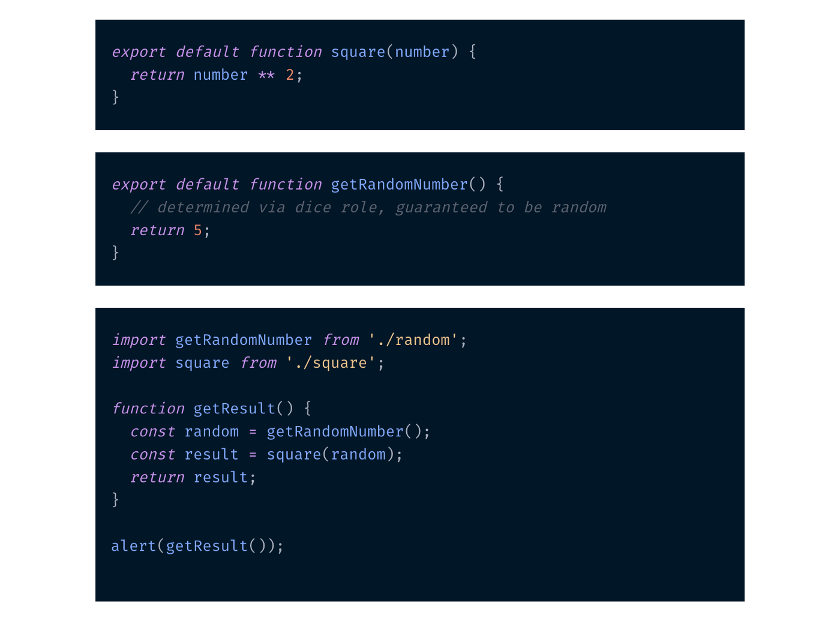Image resolution: width=840 pixels, height=621 pixels.
Task: Click the './random' import path string
Action: click(x=413, y=340)
